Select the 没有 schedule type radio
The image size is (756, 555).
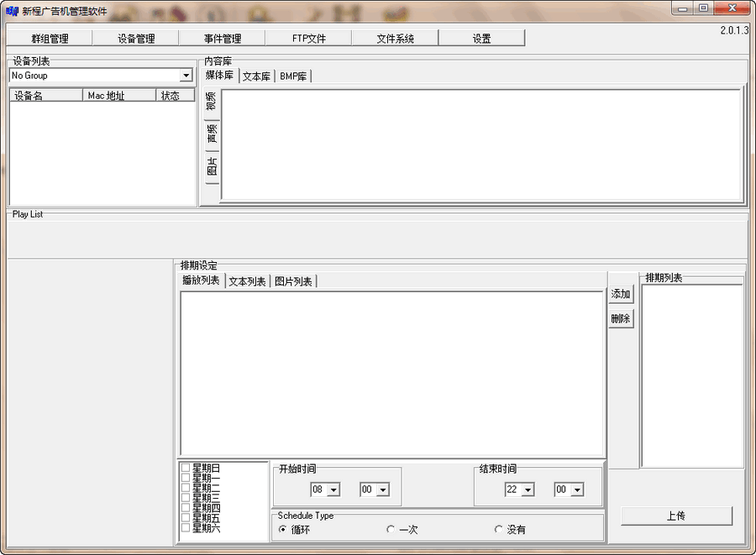pos(498,529)
